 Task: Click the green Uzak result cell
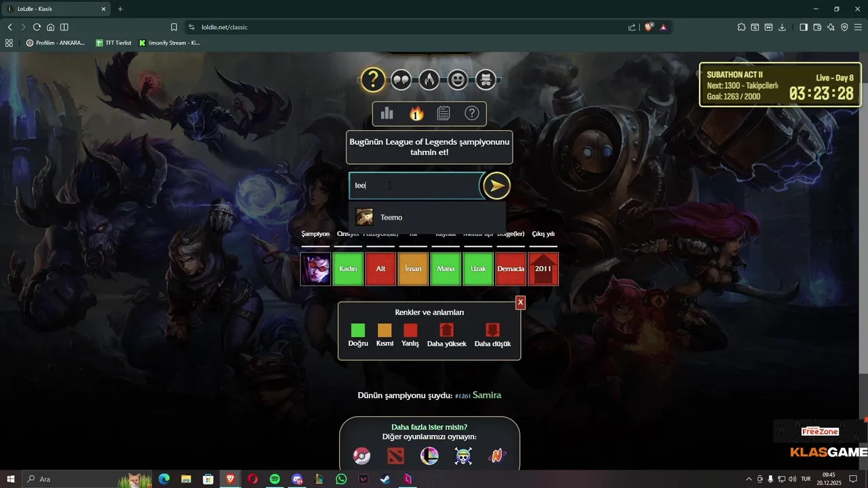tap(478, 269)
